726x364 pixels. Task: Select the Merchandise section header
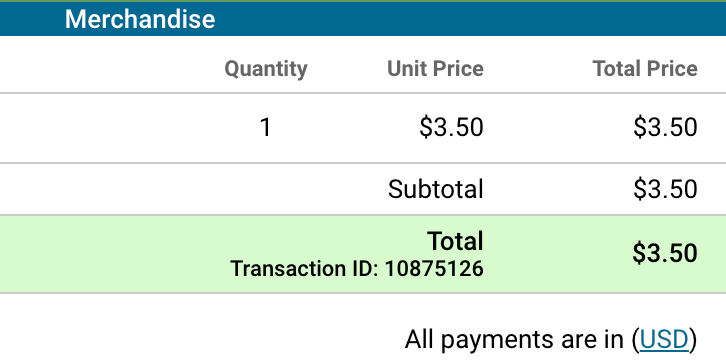click(x=140, y=19)
